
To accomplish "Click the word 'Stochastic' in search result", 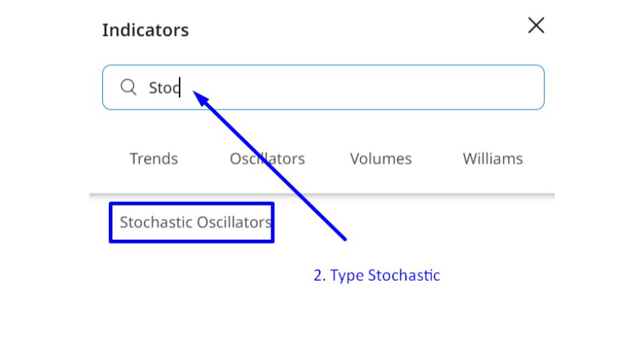I will [157, 222].
